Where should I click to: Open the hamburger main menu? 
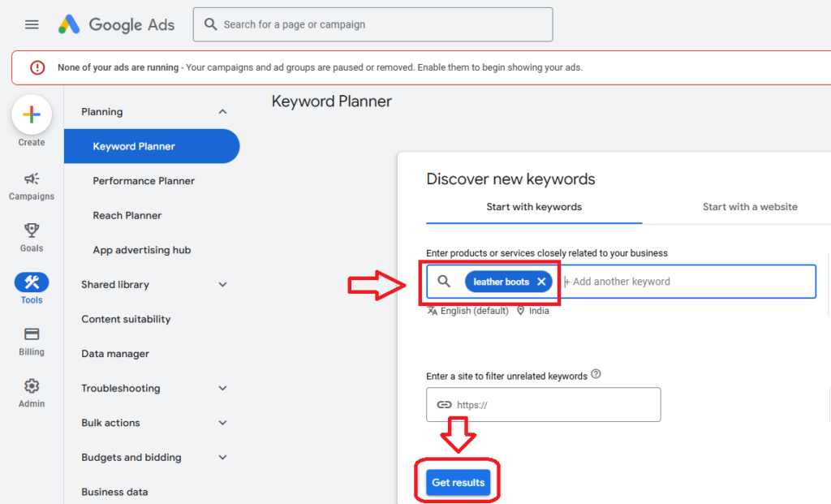tap(32, 24)
